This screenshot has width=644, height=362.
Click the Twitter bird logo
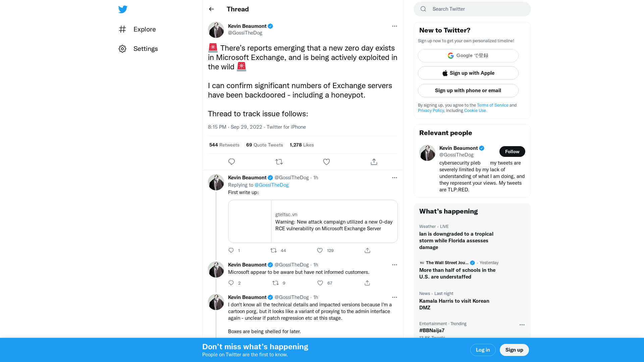[123, 9]
